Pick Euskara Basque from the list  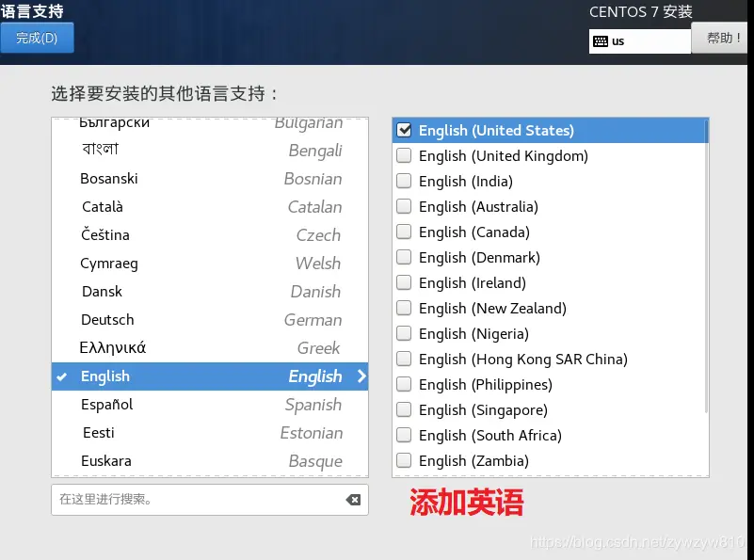click(210, 461)
